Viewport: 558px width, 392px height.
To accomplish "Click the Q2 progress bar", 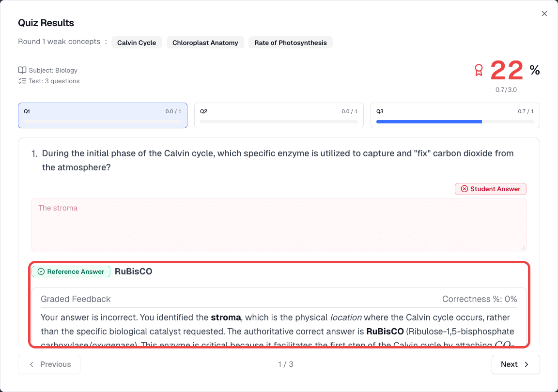I will pyautogui.click(x=279, y=121).
